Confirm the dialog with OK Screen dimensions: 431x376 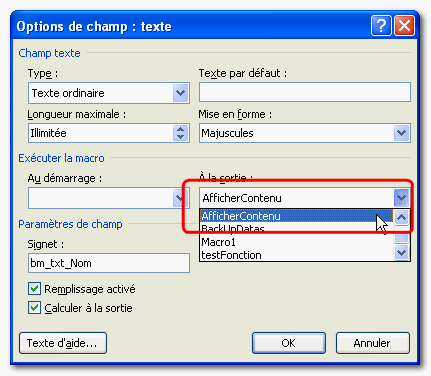289,343
